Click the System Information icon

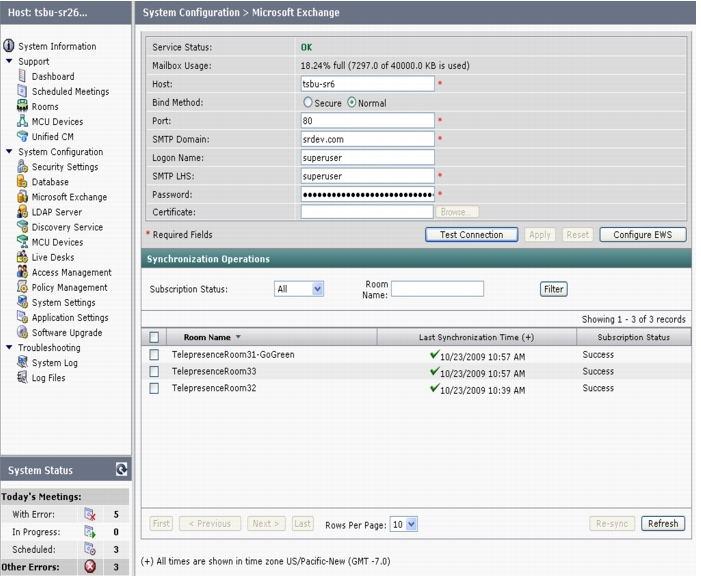tap(9, 46)
